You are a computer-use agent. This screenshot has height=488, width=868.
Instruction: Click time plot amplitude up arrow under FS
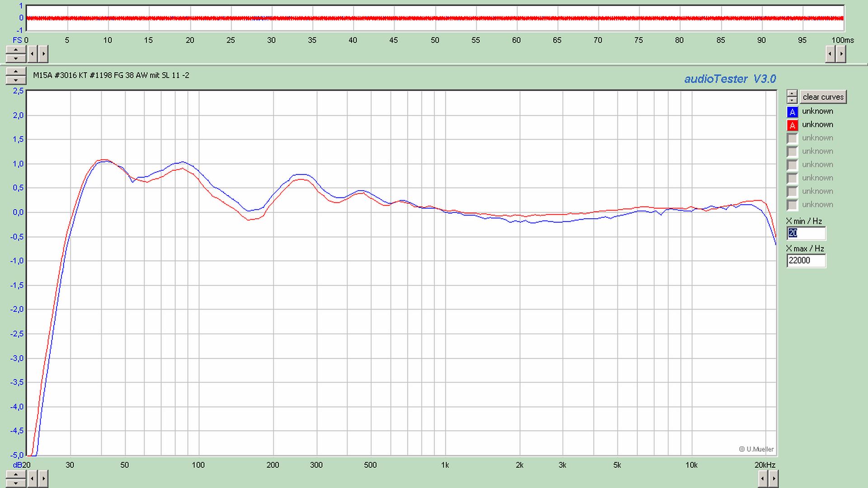tap(16, 50)
